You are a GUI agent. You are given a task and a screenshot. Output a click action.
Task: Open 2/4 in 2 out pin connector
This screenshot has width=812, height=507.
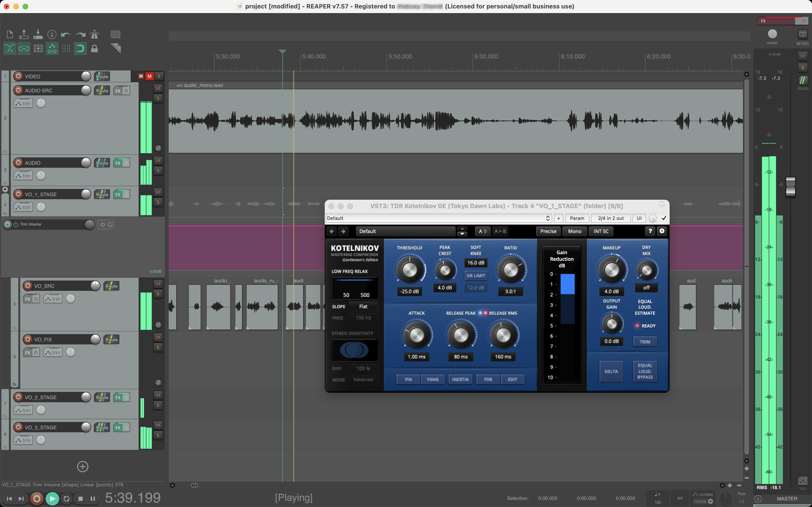[610, 218]
